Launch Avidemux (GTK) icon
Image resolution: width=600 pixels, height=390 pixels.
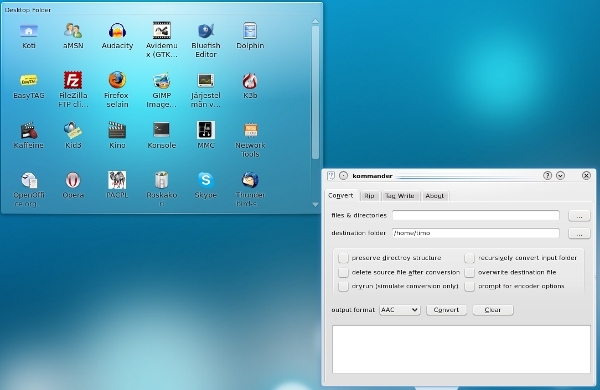[161, 31]
